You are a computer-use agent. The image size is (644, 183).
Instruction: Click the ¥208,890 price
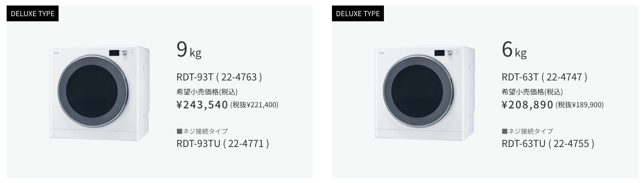click(528, 105)
